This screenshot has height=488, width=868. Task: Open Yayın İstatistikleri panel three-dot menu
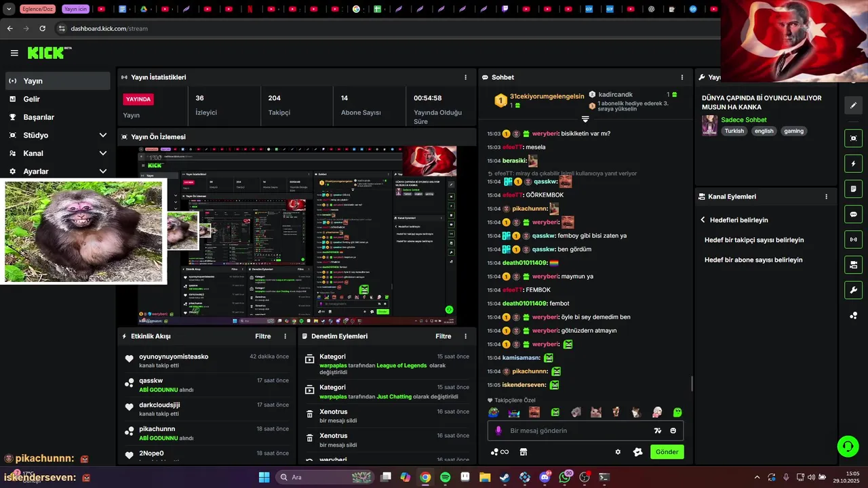[465, 77]
